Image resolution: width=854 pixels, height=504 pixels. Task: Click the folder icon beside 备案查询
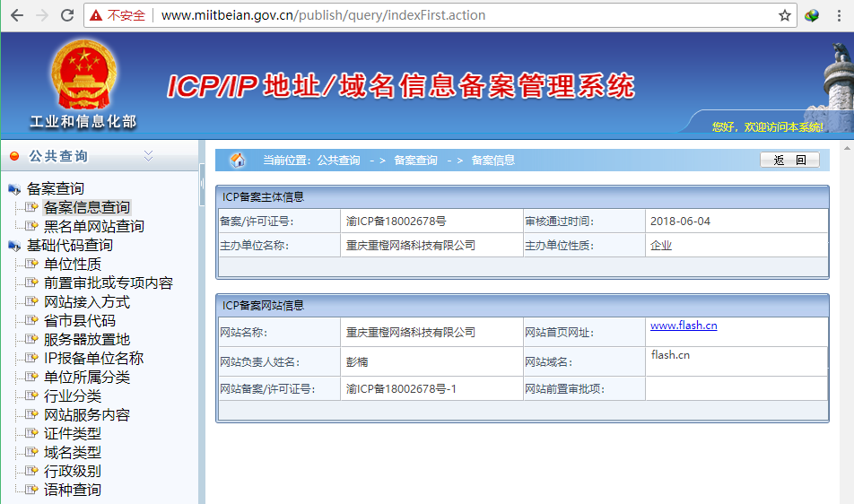(14, 189)
